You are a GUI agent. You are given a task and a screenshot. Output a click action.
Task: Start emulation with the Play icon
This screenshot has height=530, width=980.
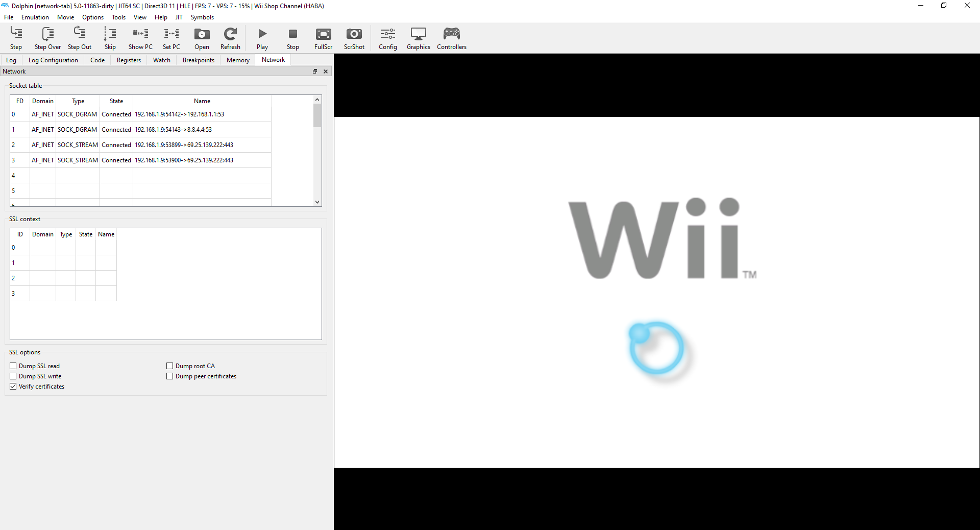[x=262, y=38]
